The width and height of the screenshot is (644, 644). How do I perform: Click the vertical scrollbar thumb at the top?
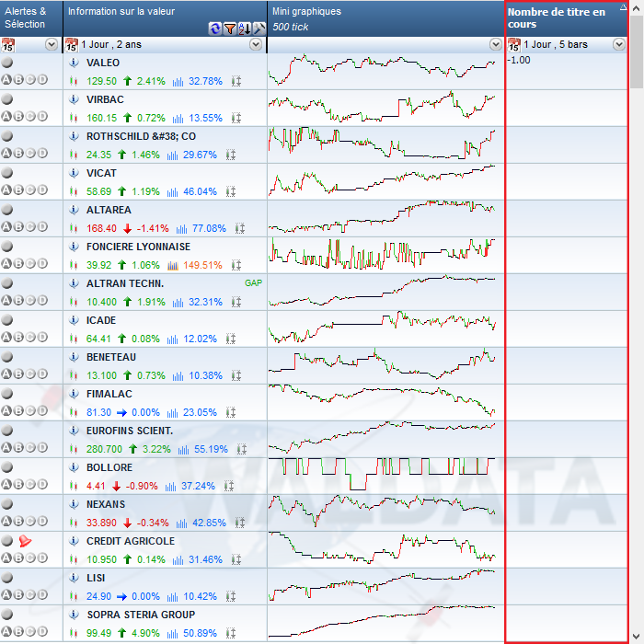[637, 52]
